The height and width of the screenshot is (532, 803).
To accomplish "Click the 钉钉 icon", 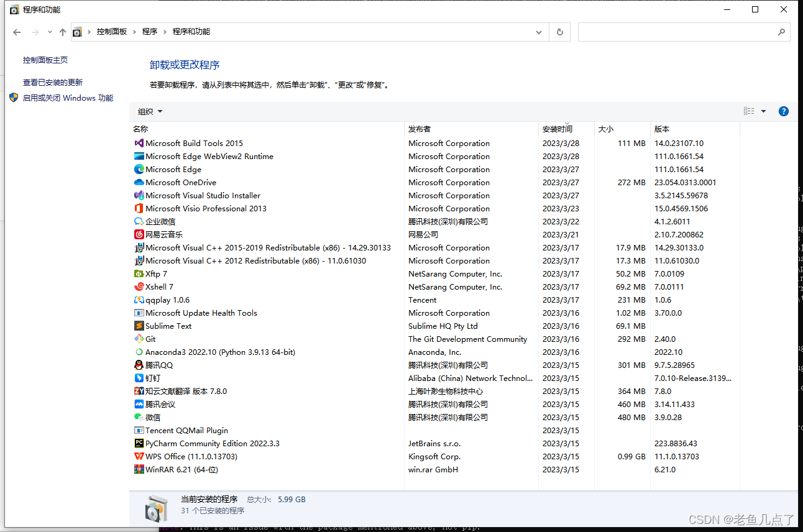I will pyautogui.click(x=139, y=378).
